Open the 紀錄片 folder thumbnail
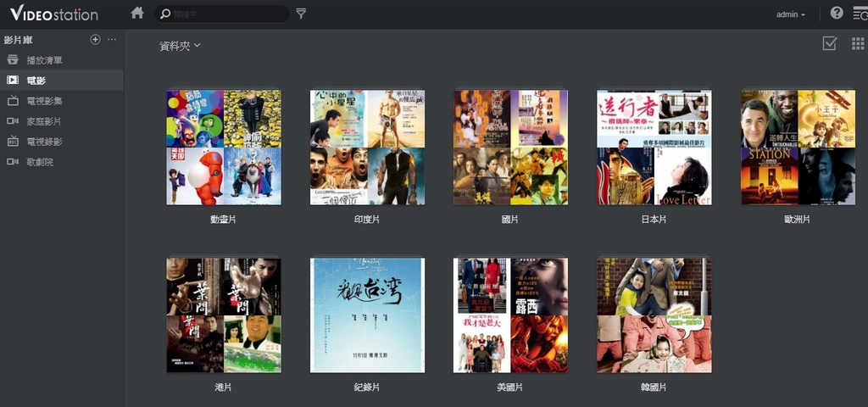The image size is (868, 407). pyautogui.click(x=367, y=315)
